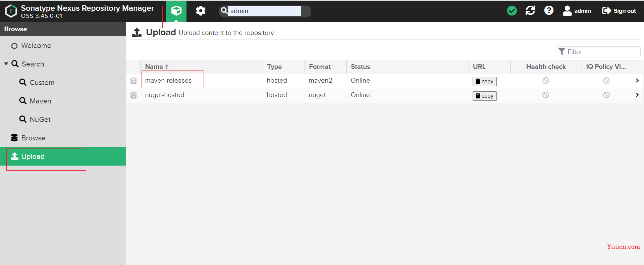
Task: Click the NuGet search magnifier icon
Action: tap(23, 119)
